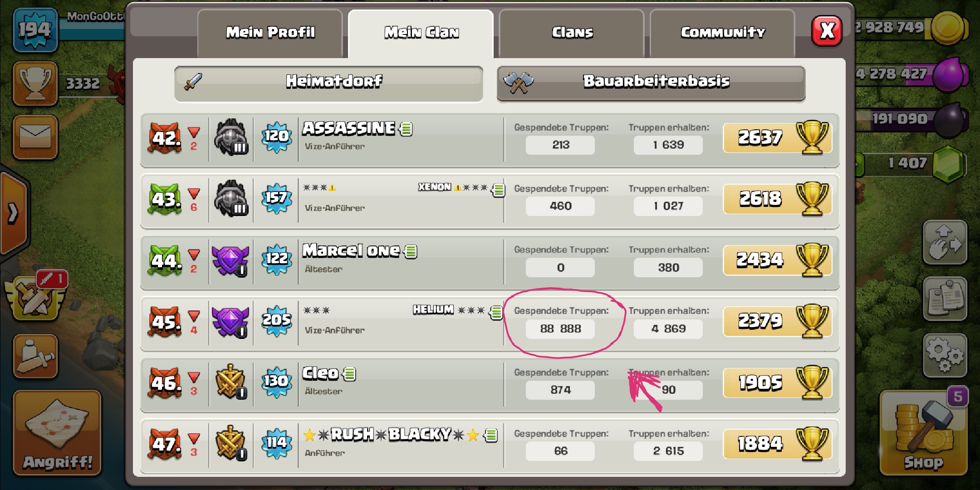Open the Shop icon

(x=924, y=433)
